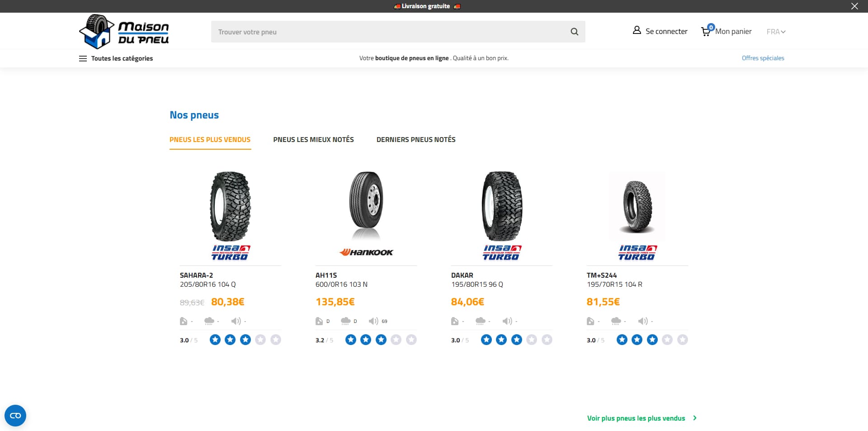Viewport: 868px width, 431px height.
Task: Follow the Voir plus pneus chevron arrow
Action: pyautogui.click(x=695, y=418)
